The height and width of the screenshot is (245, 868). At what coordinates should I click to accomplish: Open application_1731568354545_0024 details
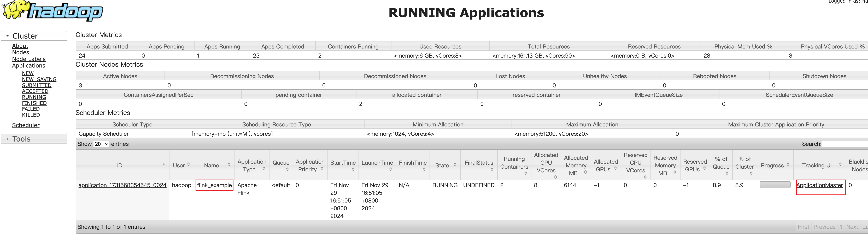tap(122, 185)
